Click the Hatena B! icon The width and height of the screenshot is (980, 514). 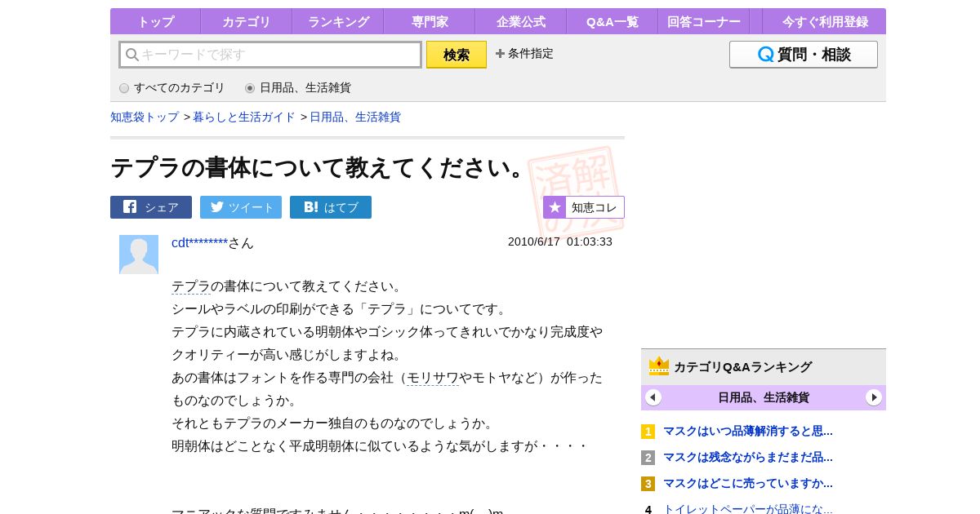311,207
